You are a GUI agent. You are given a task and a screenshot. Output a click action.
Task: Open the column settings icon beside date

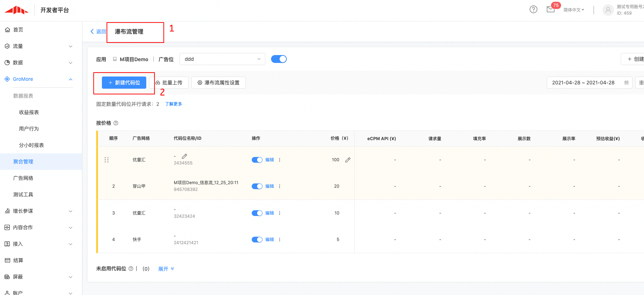[x=640, y=83]
